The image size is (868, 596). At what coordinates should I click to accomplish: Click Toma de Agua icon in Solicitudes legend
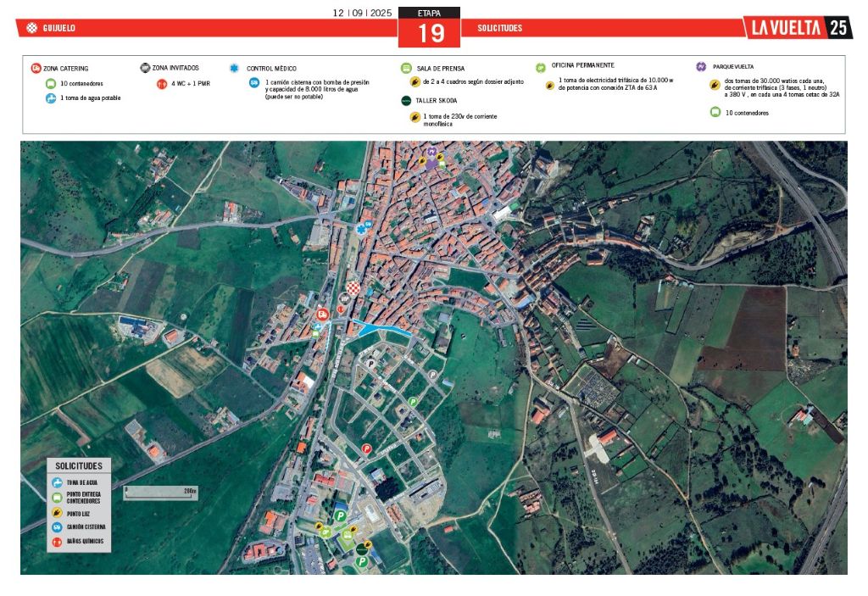pos(58,482)
